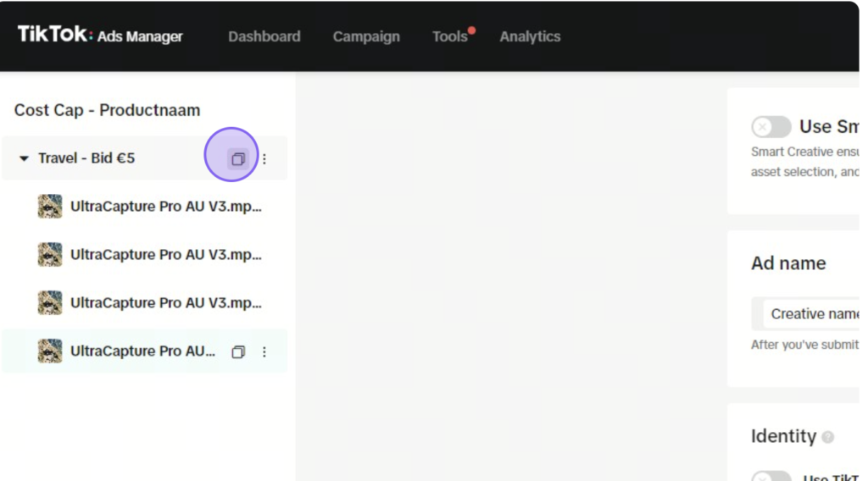Click the Identity help question mark icon

827,437
